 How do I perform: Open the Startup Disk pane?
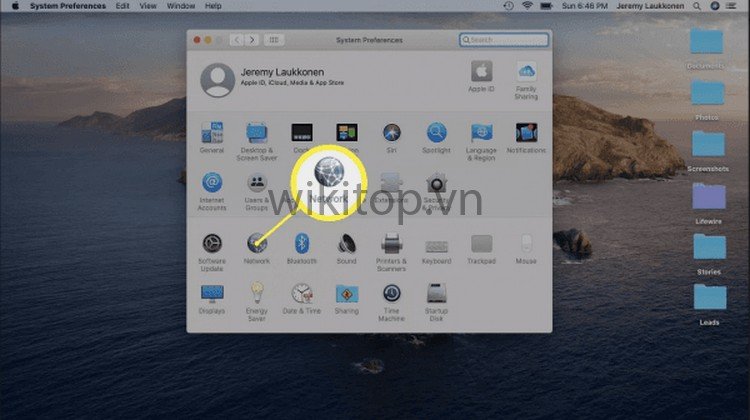pyautogui.click(x=436, y=294)
